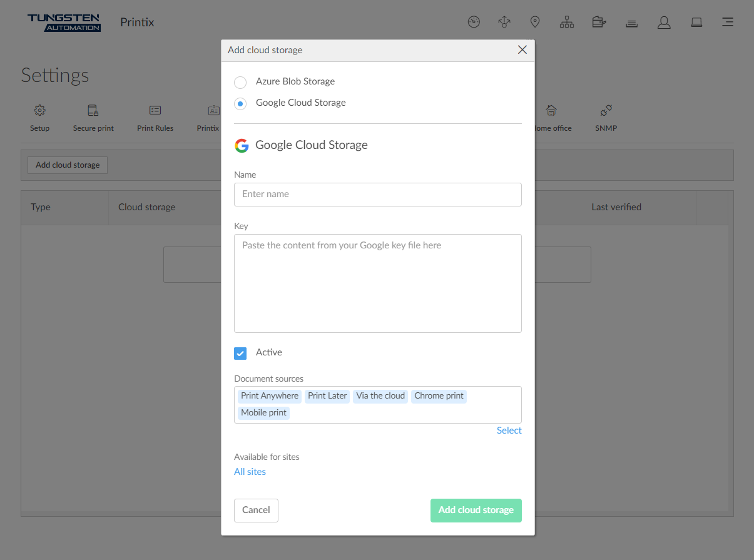Click the Networks hierarchy icon
Image resolution: width=754 pixels, height=560 pixels.
click(567, 22)
